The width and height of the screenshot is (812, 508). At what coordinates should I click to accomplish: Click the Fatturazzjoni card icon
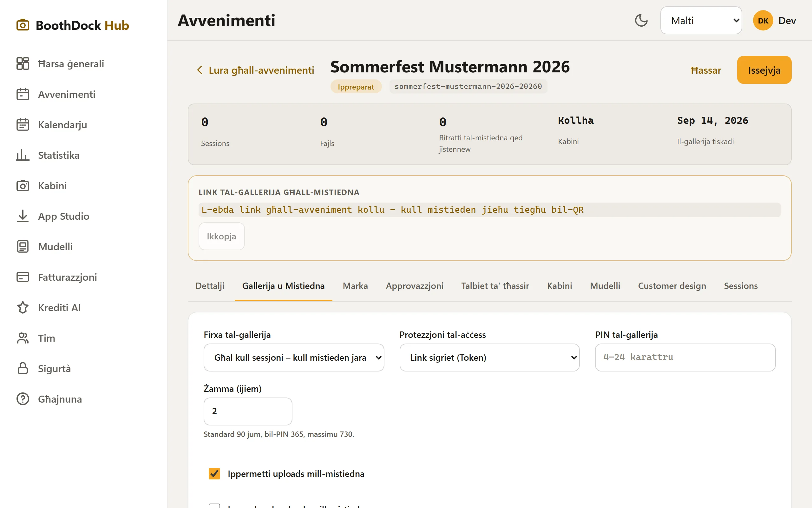[23, 277]
